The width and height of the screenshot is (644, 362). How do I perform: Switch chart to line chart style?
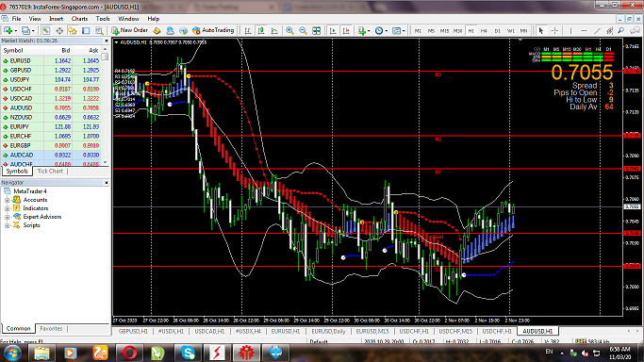coord(274,31)
